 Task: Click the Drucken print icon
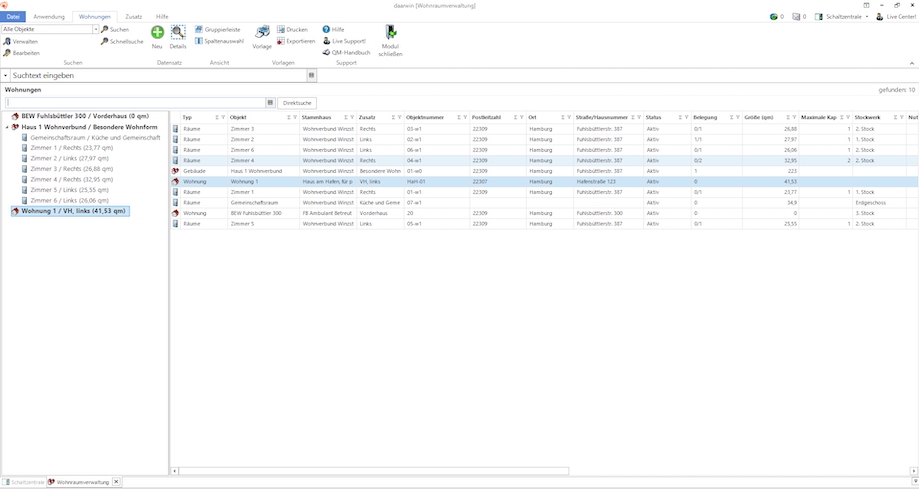(281, 29)
